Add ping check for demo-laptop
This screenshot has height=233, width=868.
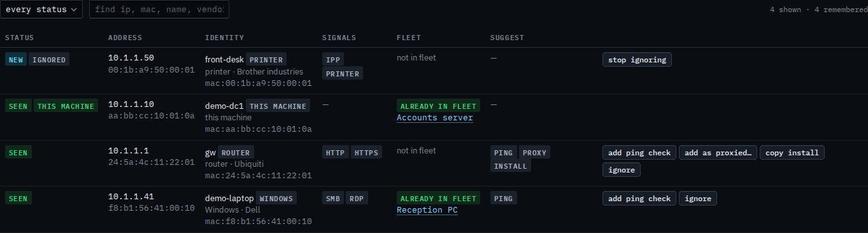click(x=639, y=199)
